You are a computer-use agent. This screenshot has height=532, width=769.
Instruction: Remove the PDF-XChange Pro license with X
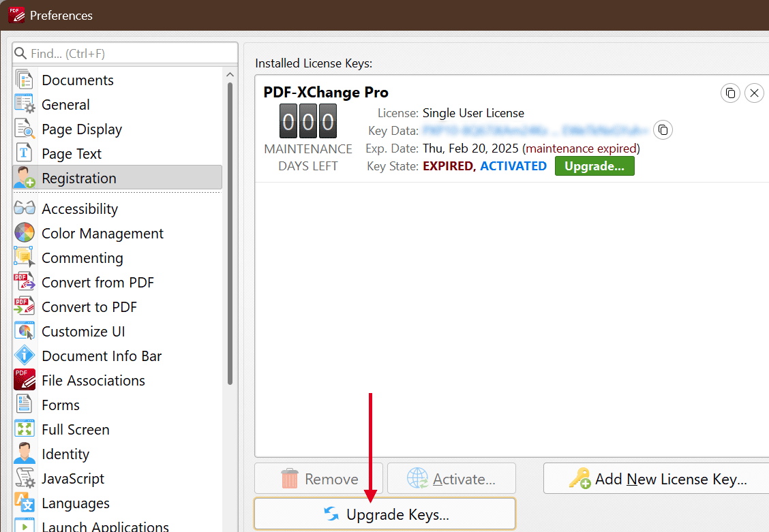(754, 93)
